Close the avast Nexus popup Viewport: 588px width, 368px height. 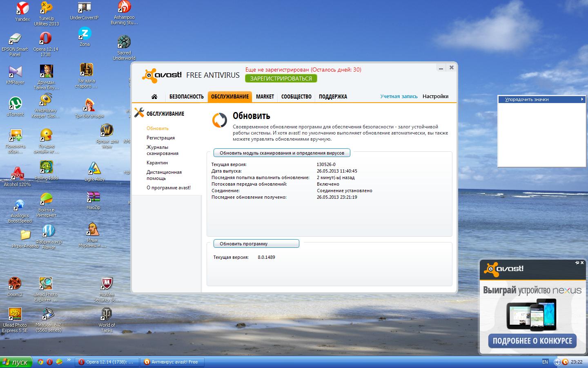point(582,263)
